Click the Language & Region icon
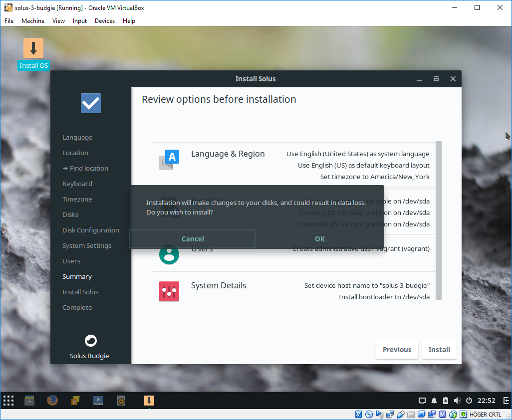Image resolution: width=512 pixels, height=420 pixels. coord(169,160)
